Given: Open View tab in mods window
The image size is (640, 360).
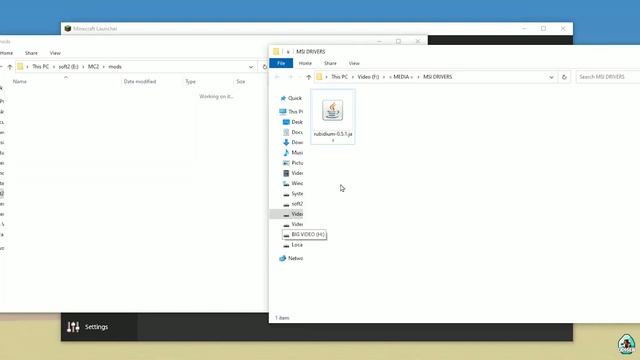Looking at the screenshot, I should point(55,53).
